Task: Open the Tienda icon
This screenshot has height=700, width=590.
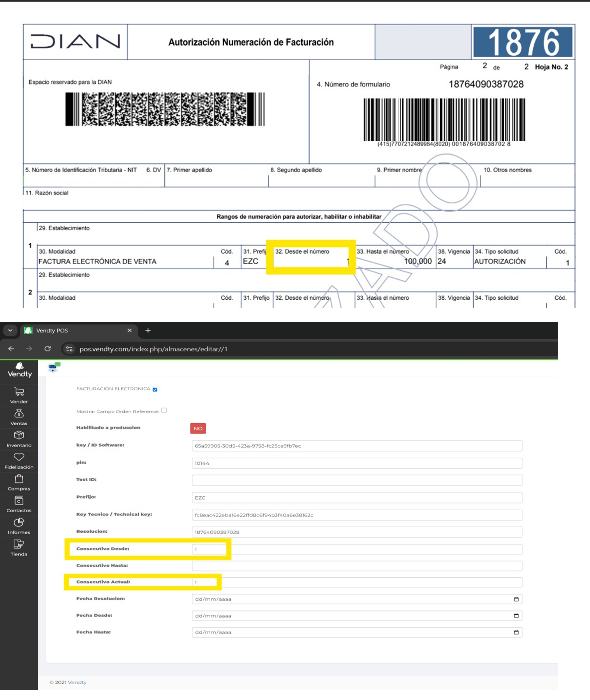Action: [x=19, y=544]
